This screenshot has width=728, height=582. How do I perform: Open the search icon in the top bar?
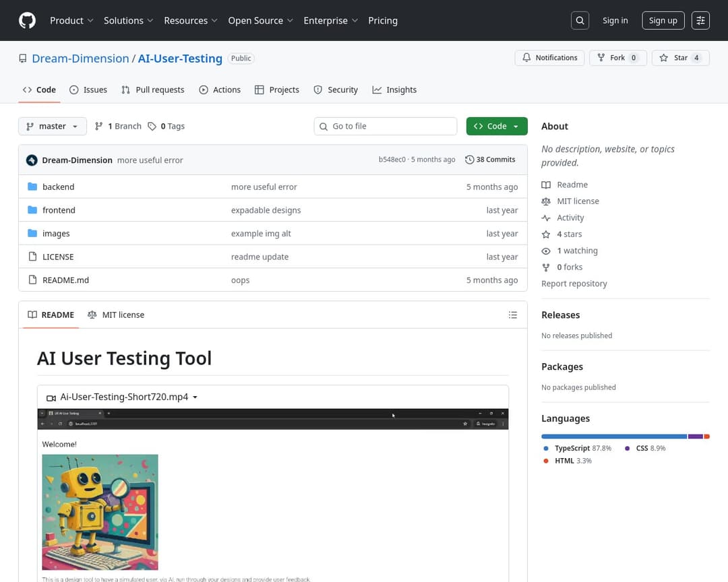(x=580, y=20)
